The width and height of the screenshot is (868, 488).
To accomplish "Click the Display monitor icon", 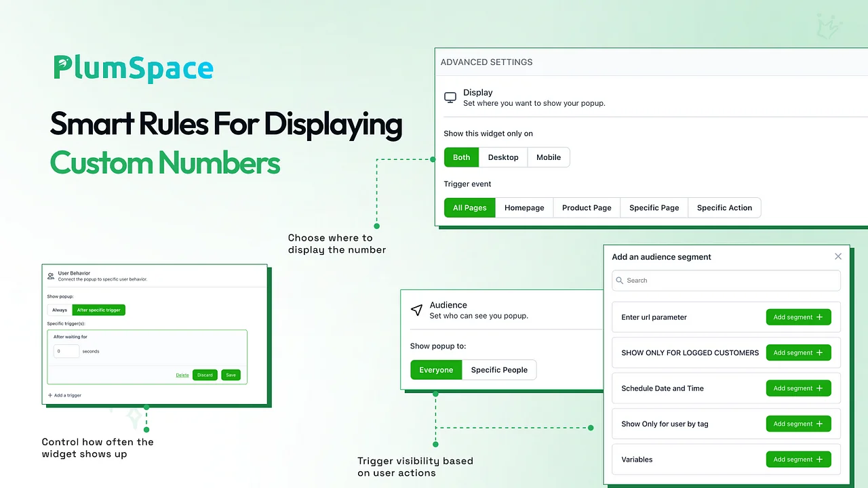I will [450, 98].
